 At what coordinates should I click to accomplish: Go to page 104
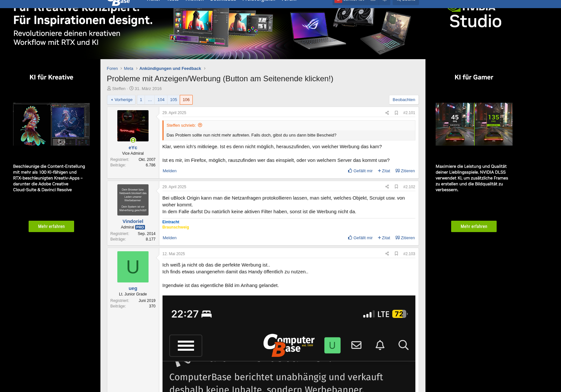pos(161,100)
